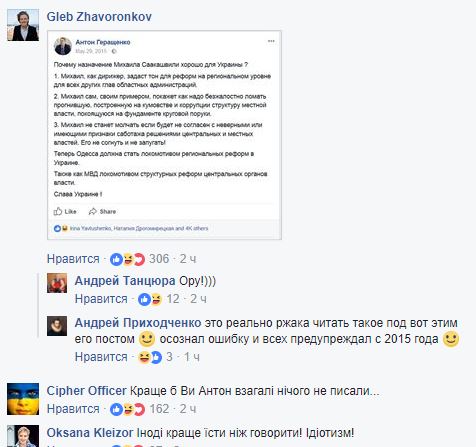Click Нравится under Gleb Zhavoronkov's comment
Image resolution: width=476 pixels, height=447 pixels.
click(x=73, y=259)
